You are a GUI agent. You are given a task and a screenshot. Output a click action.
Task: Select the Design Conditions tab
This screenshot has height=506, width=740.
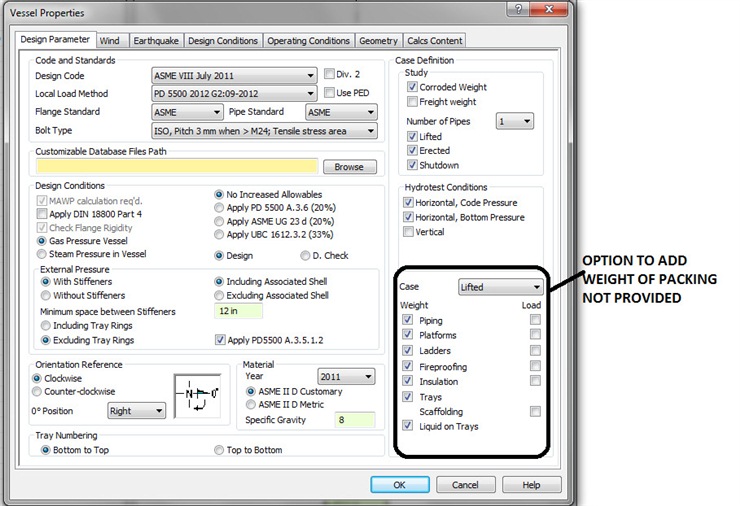tap(223, 41)
